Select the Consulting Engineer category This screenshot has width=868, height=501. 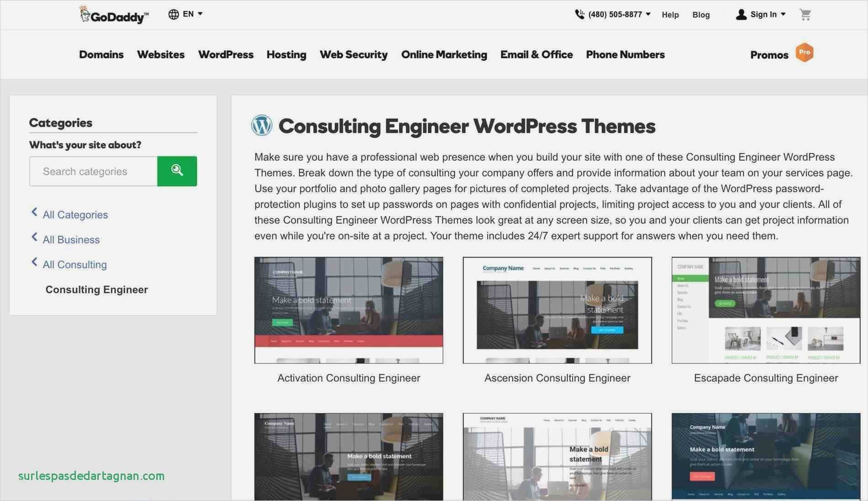click(x=97, y=290)
